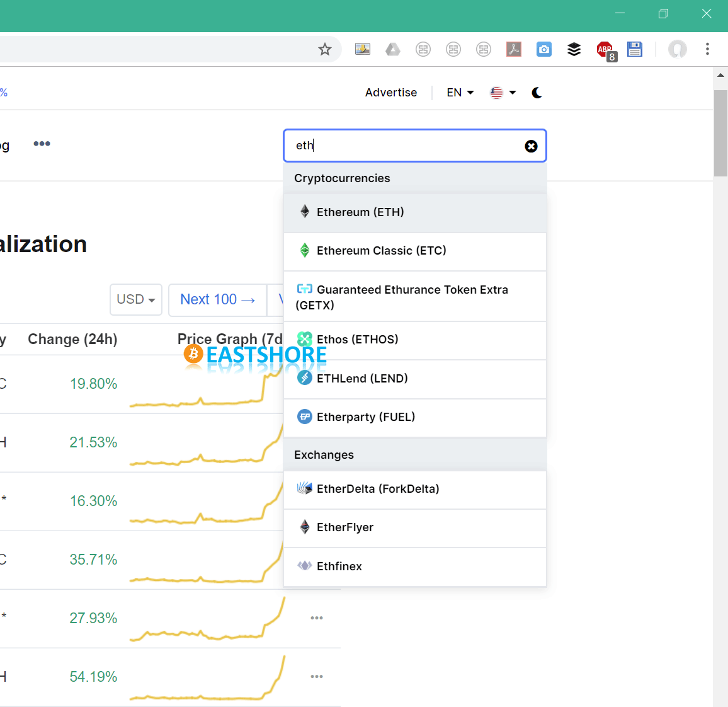Click the Ethereum diamond logo icon
Image resolution: width=728 pixels, height=707 pixels.
point(305,211)
